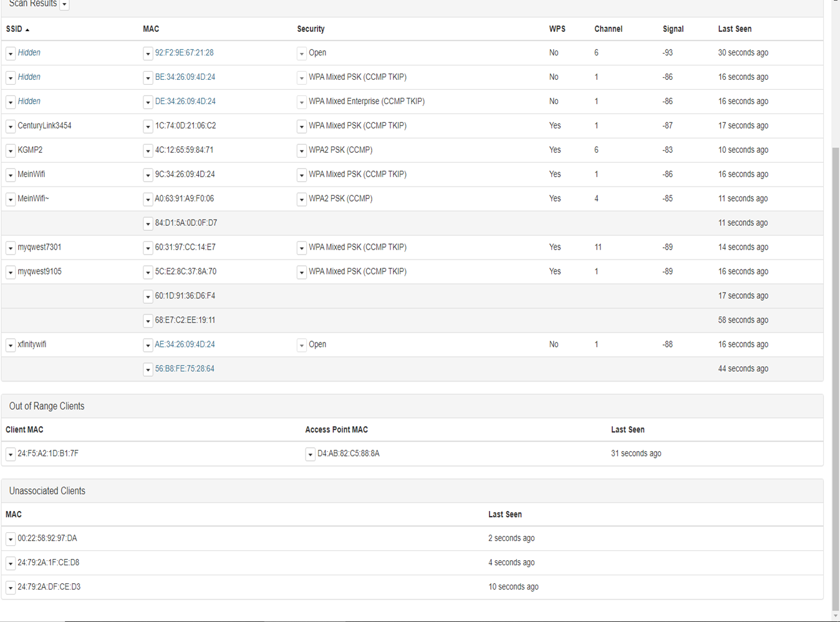Viewport: 840px width, 622px height.
Task: Open MAC dropdown for 5C:E2:8C:37:8A:70
Action: click(148, 273)
